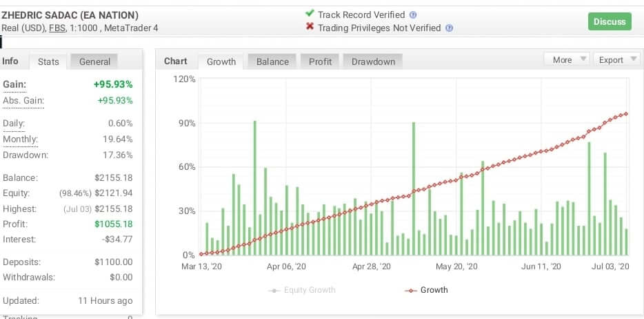Click help icon beside Track Record Verified

(x=413, y=14)
